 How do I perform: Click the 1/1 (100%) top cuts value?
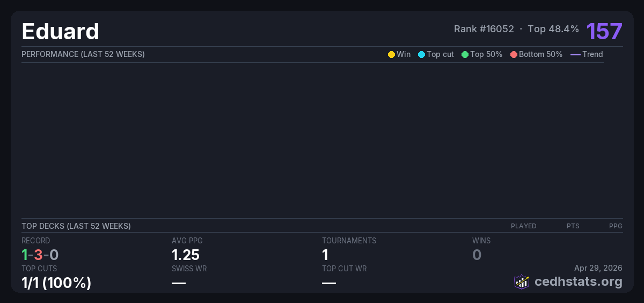click(x=56, y=283)
